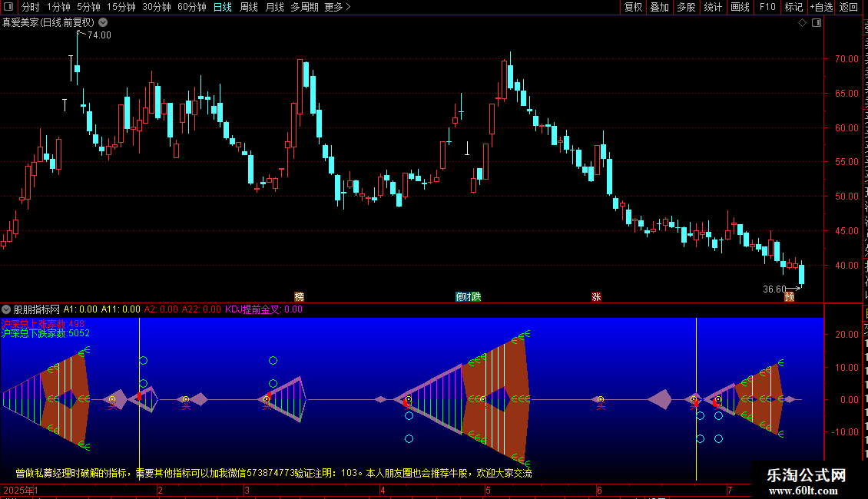Screen dimensions: 868x499
Task: Click the 2025年 date axis label
Action: [18, 490]
